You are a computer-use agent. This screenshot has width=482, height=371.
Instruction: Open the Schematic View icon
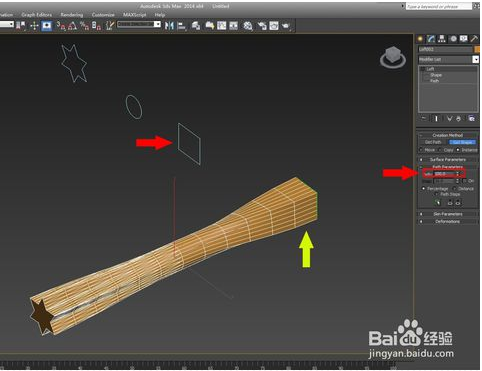(234, 26)
